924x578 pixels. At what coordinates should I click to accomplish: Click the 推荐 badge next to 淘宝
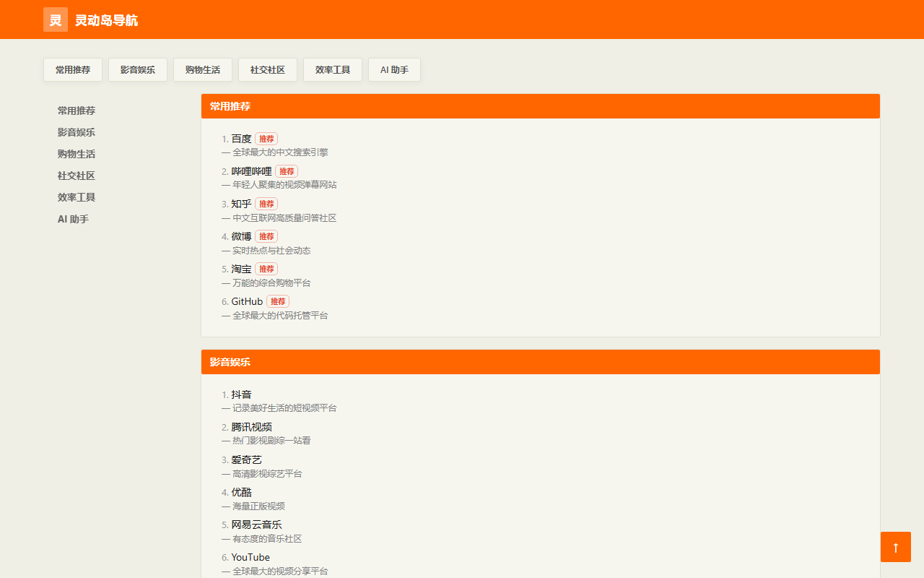(266, 269)
